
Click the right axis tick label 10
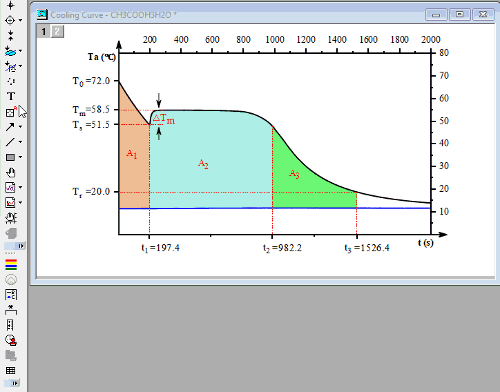click(x=444, y=211)
